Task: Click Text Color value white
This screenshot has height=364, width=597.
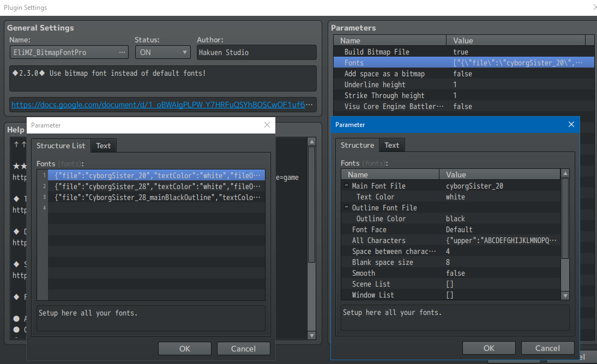Action: (455, 197)
